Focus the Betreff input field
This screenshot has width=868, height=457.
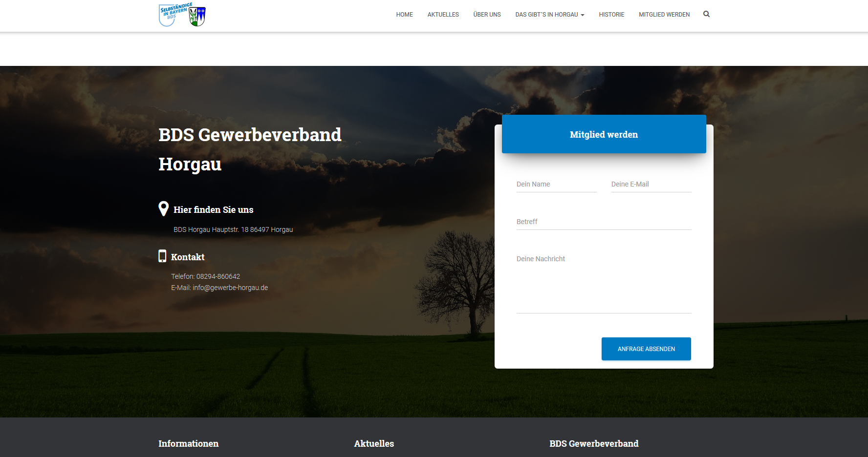point(604,222)
